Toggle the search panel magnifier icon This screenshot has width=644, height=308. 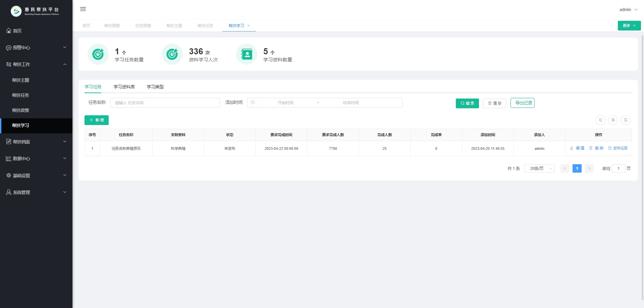pos(626,120)
